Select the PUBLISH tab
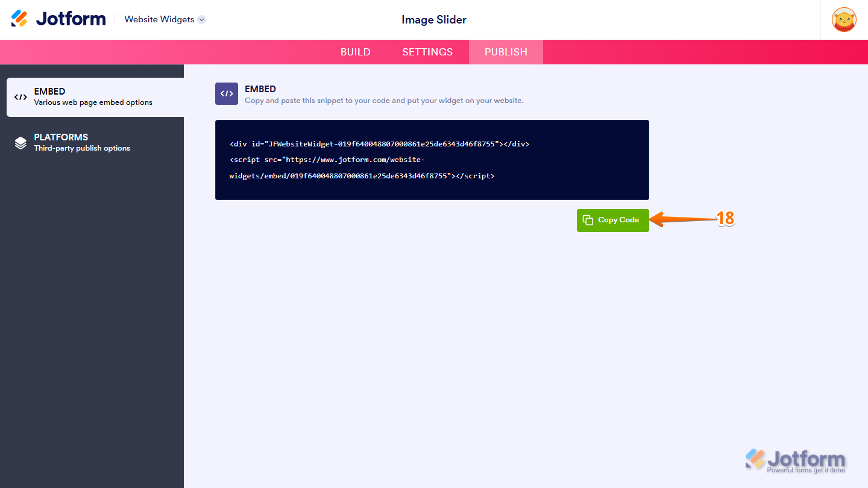Image resolution: width=868 pixels, height=488 pixels. (x=506, y=52)
